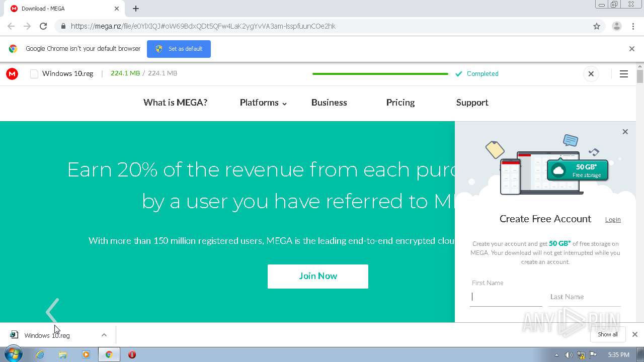The image size is (644, 362).
Task: Click the Chrome taskbar button
Action: [x=109, y=354]
